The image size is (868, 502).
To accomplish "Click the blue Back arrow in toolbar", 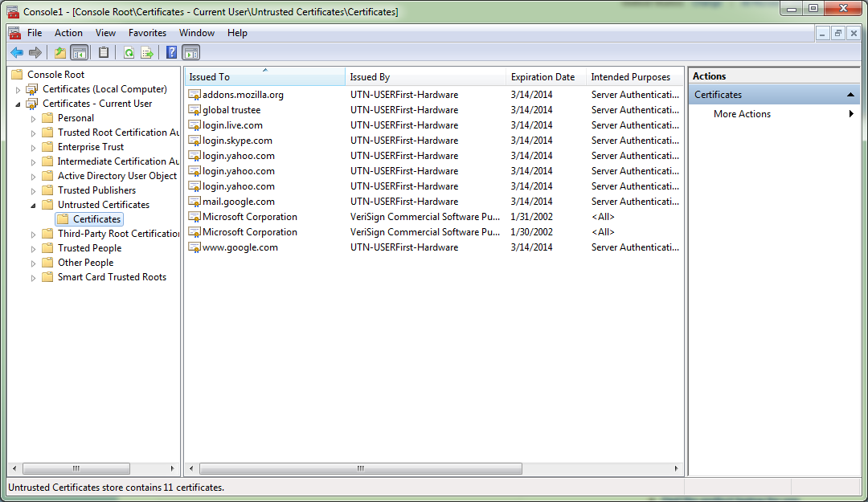I will (17, 53).
